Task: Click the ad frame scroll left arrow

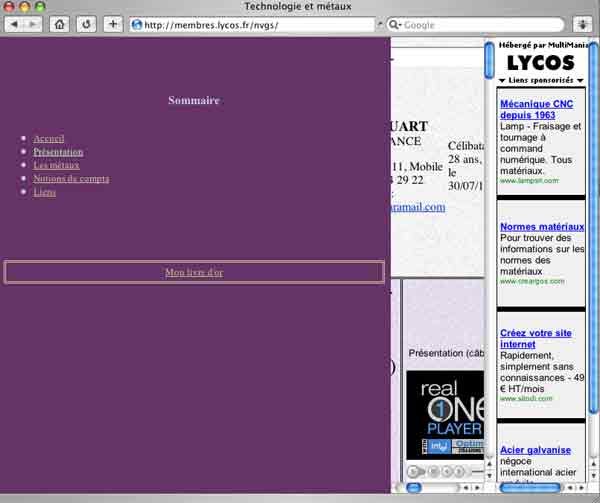Action: click(x=571, y=488)
